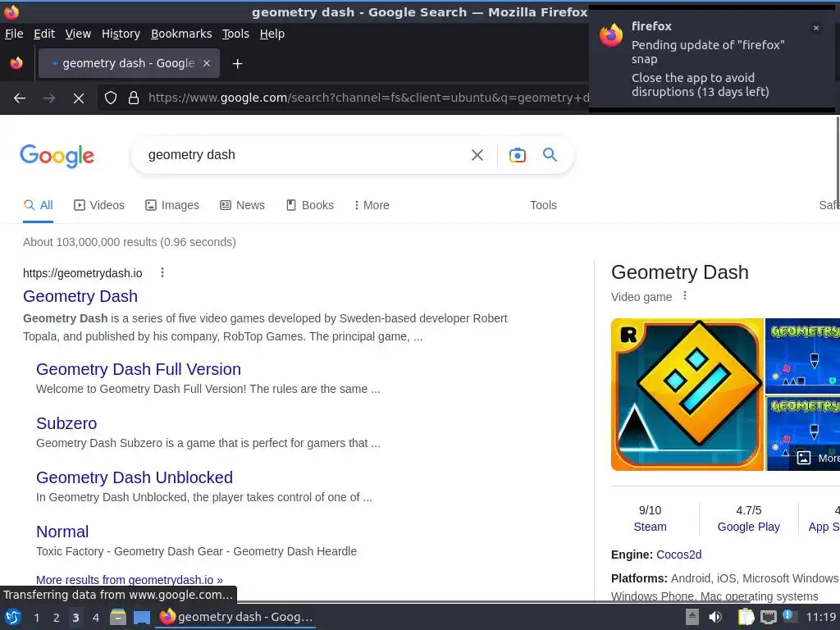This screenshot has height=630, width=840.
Task: Open the Subzero sitelink
Action: (x=66, y=423)
